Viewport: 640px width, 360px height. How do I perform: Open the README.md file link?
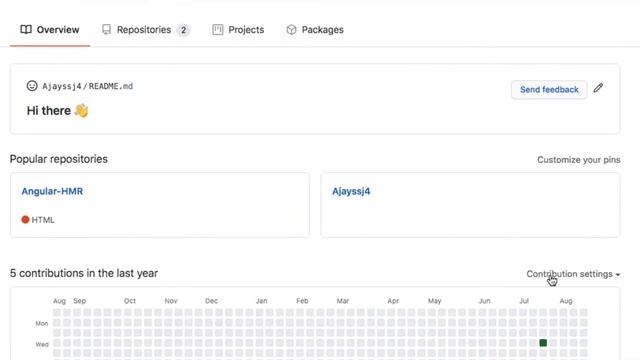click(111, 86)
